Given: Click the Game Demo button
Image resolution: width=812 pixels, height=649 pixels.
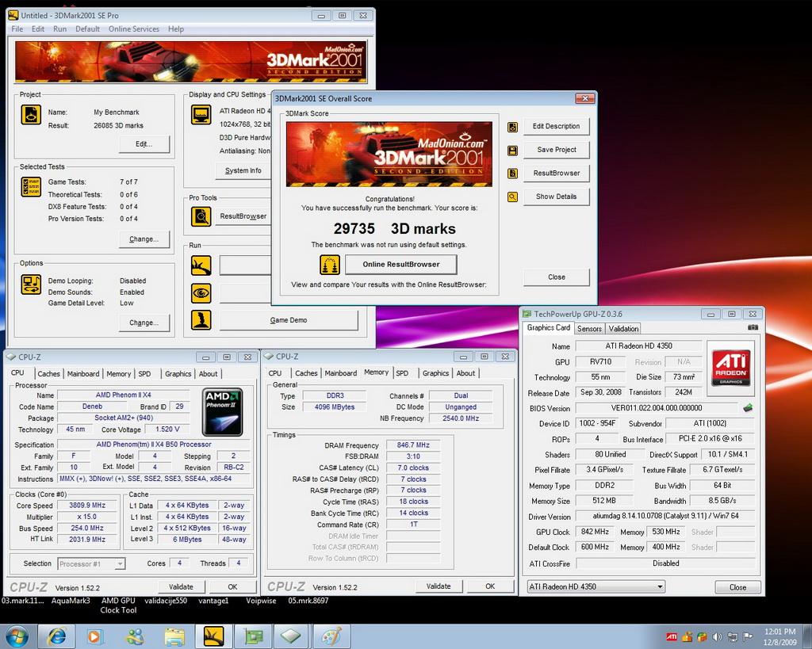Looking at the screenshot, I should pyautogui.click(x=289, y=320).
